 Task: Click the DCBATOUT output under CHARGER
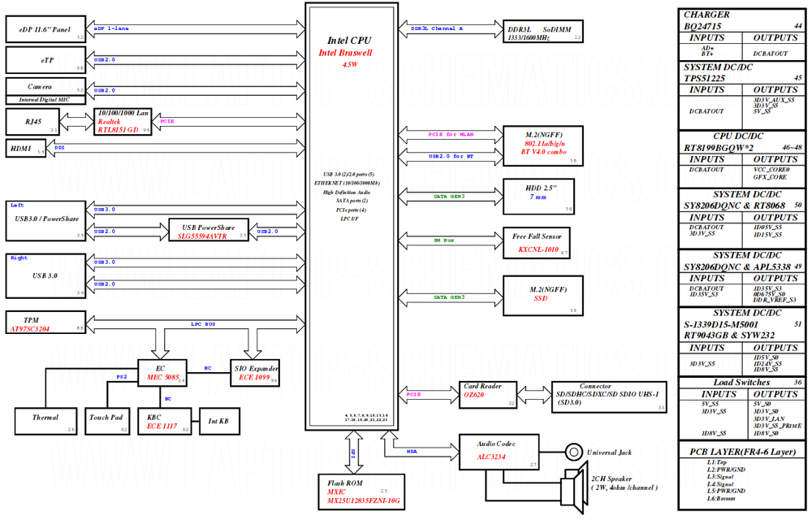click(770, 54)
